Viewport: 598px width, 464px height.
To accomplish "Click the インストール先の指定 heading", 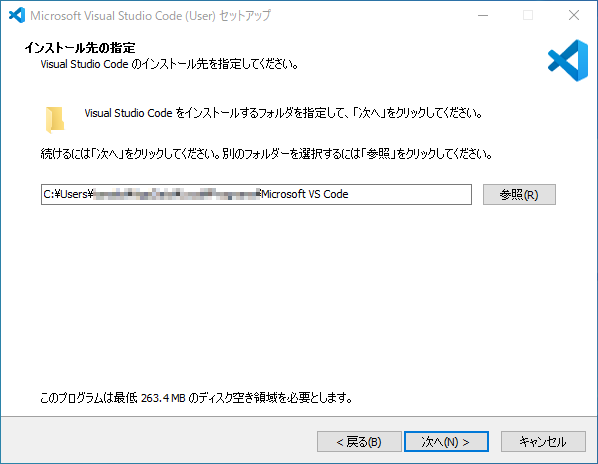I will pos(80,48).
